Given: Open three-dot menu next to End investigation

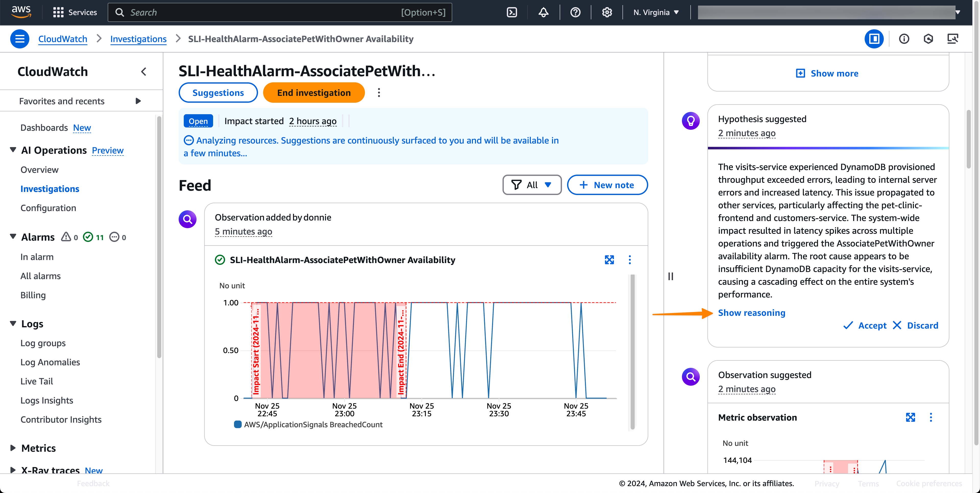Looking at the screenshot, I should [x=378, y=93].
